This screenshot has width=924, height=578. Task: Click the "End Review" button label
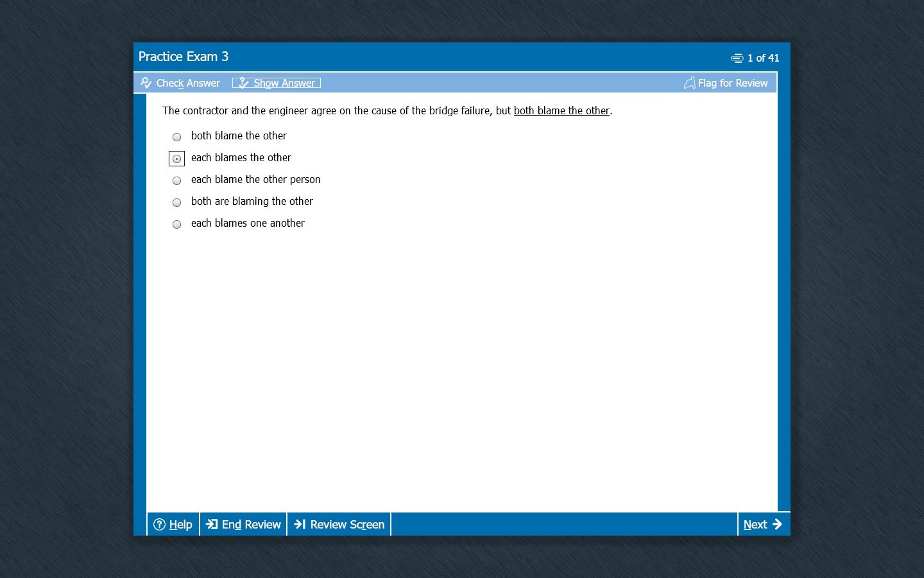tap(251, 525)
